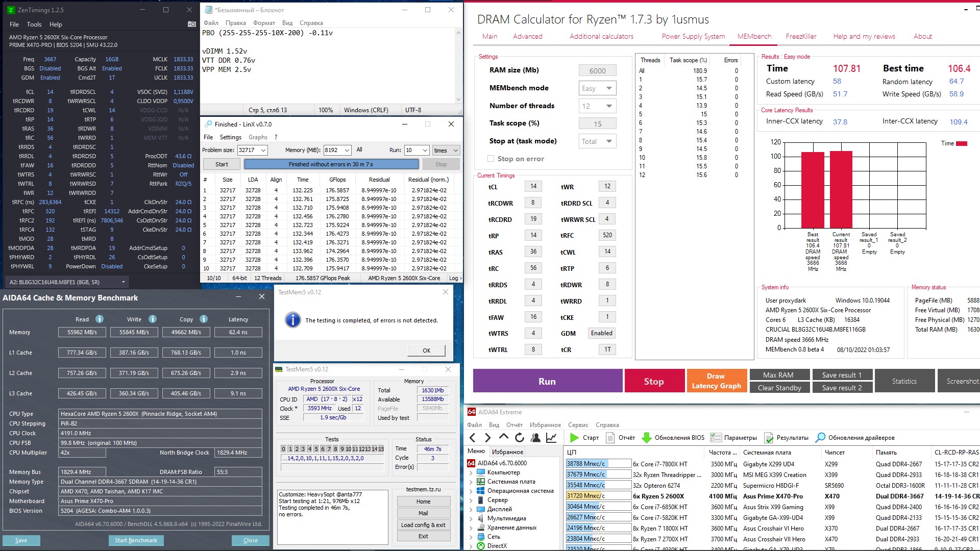Open the ZenTimings Tools menu
The width and height of the screenshot is (980, 551).
point(34,24)
